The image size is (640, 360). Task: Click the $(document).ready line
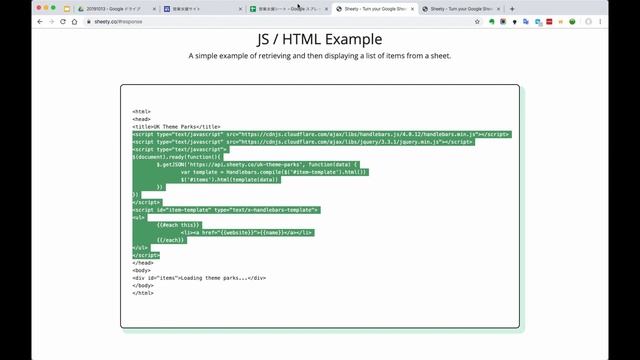coord(178,157)
